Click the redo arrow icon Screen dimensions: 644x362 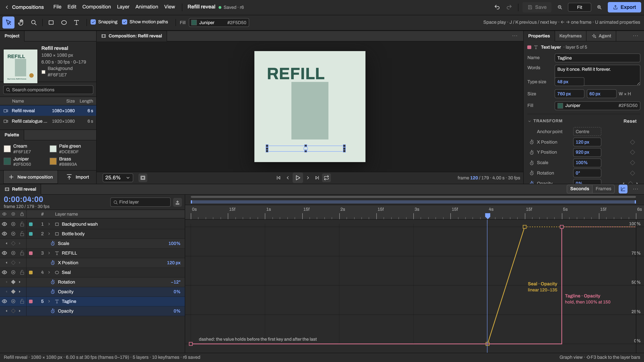(509, 7)
